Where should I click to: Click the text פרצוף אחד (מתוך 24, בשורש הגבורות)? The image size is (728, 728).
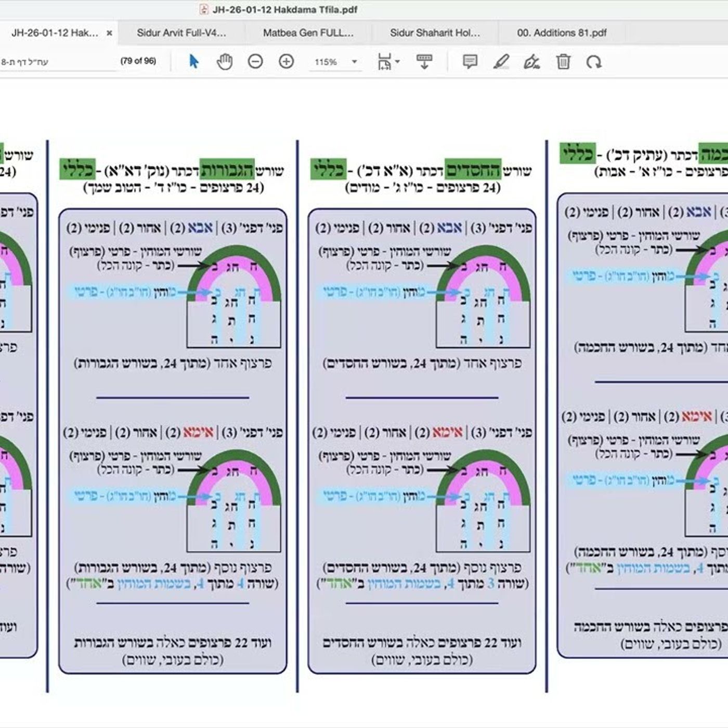point(173,363)
